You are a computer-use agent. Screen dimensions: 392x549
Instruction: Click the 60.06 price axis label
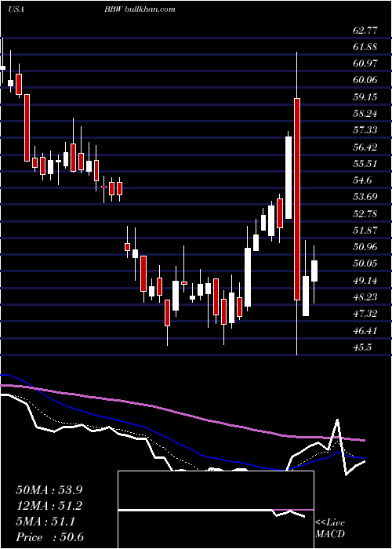pos(365,80)
